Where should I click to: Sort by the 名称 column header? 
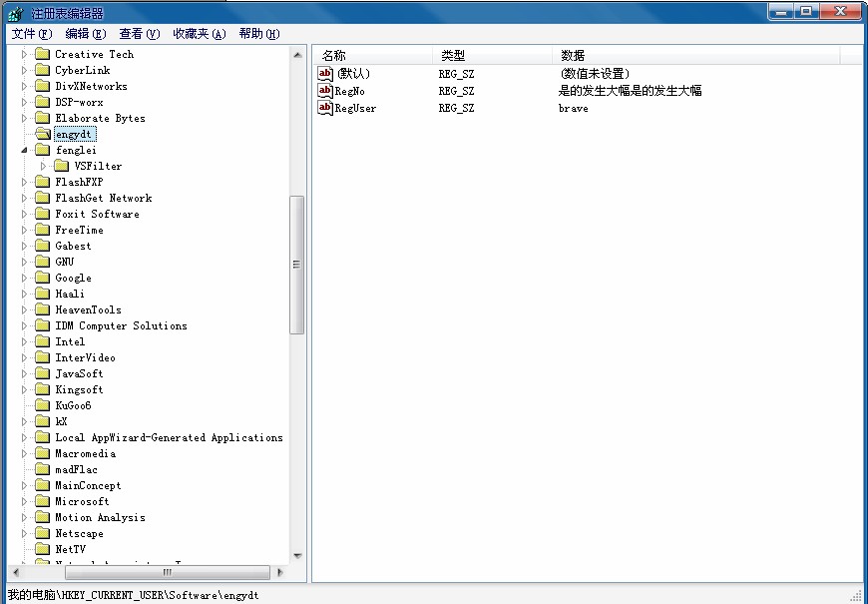tap(372, 55)
